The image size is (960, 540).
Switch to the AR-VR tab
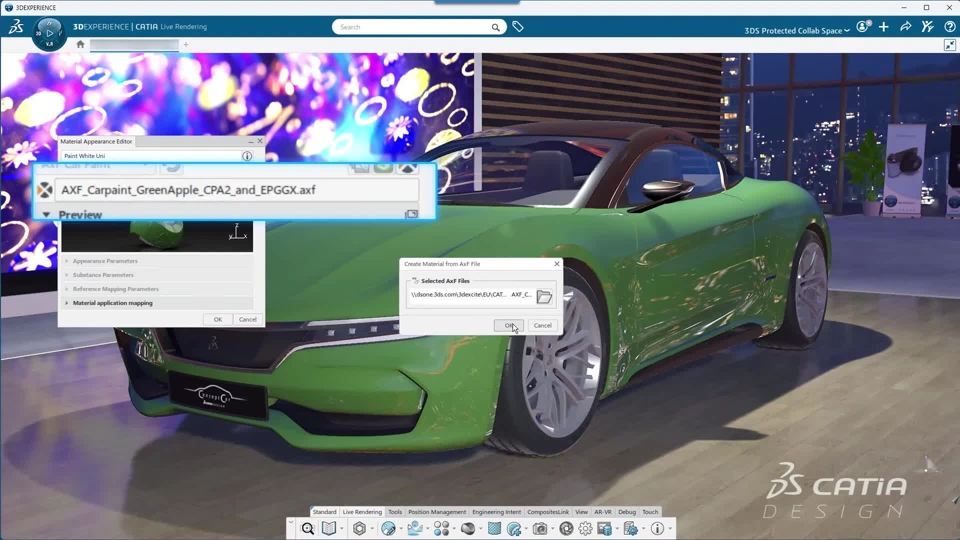(603, 512)
